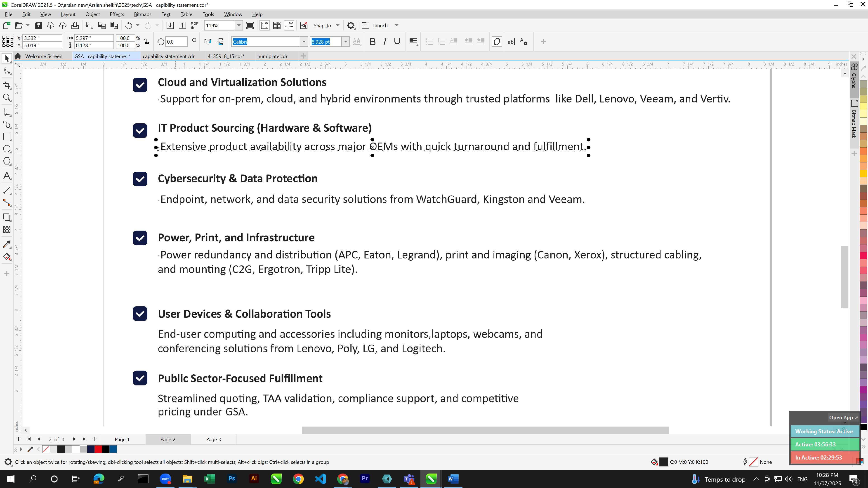Expand the Launch dropdown
Screen dimensions: 868x488
click(x=397, y=25)
